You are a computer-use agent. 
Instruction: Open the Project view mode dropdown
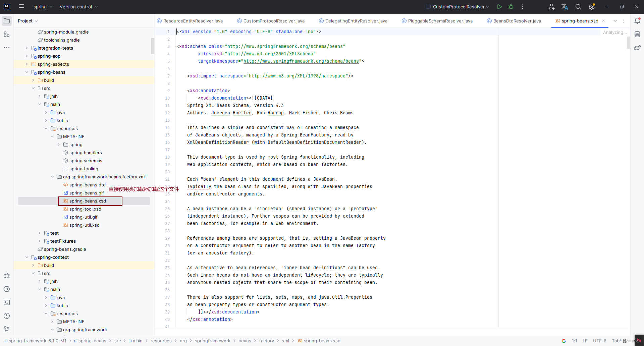pyautogui.click(x=28, y=21)
